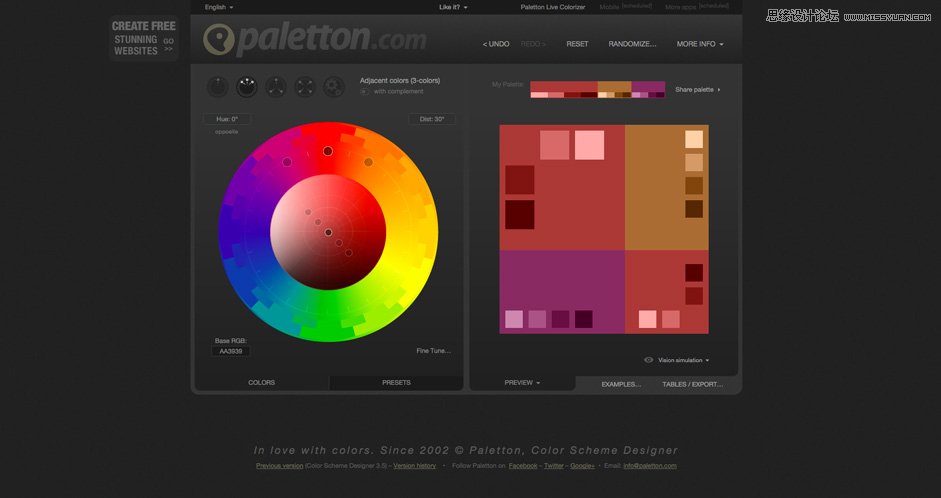Image resolution: width=941 pixels, height=498 pixels.
Task: Click the RESET button
Action: coord(577,44)
